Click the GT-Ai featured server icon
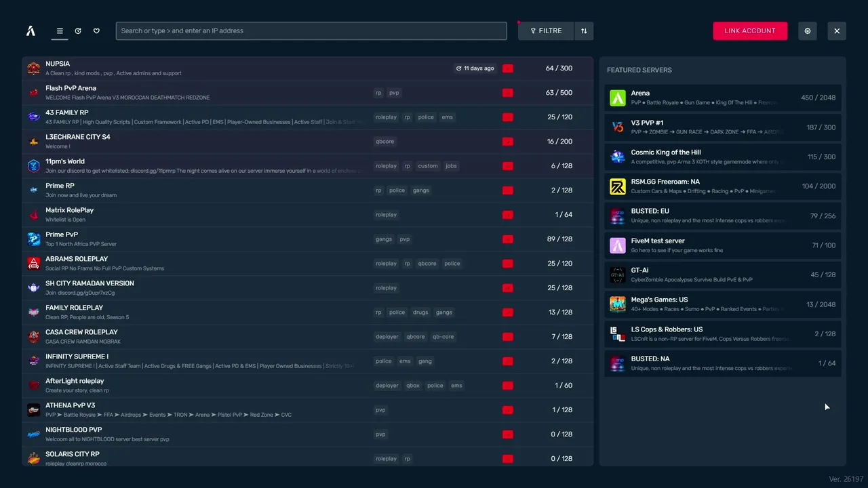868x488 pixels. (x=618, y=274)
